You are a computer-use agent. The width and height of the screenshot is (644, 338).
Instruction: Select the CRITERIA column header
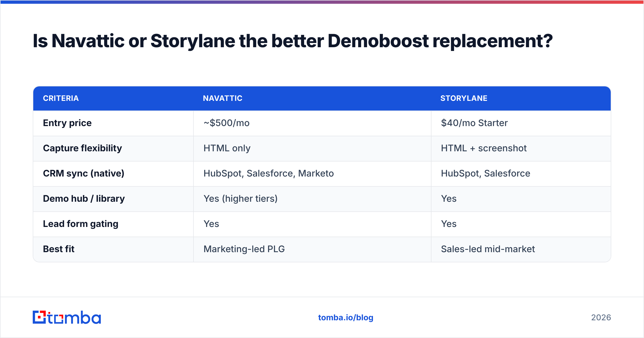[61, 98]
